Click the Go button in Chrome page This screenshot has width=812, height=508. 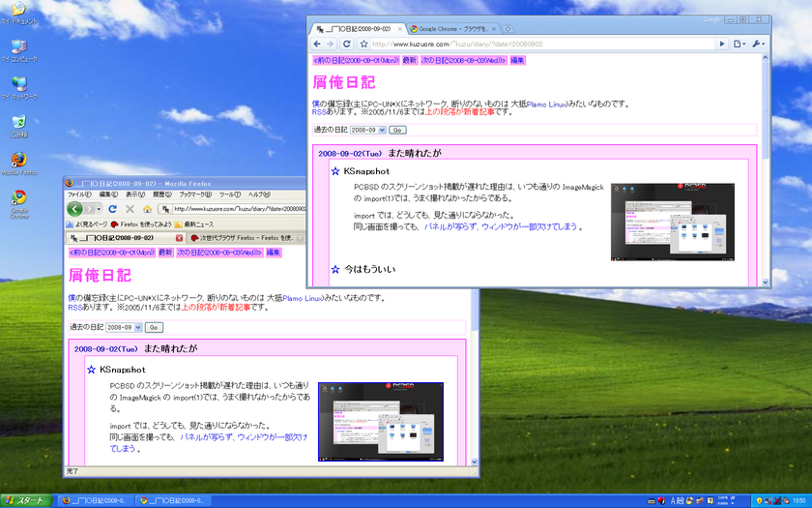click(397, 130)
